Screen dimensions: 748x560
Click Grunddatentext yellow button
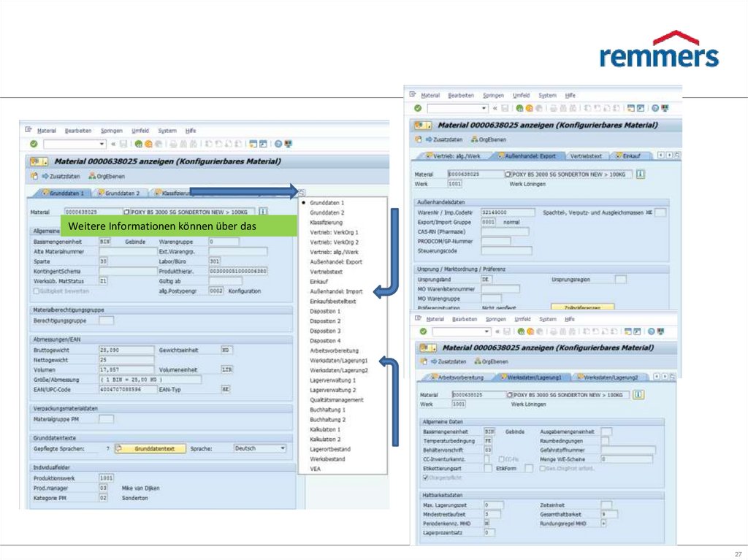pos(150,449)
